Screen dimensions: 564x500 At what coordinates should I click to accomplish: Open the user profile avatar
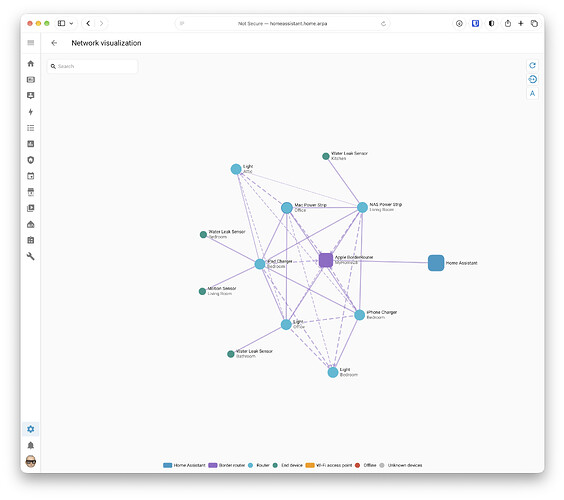[31, 462]
